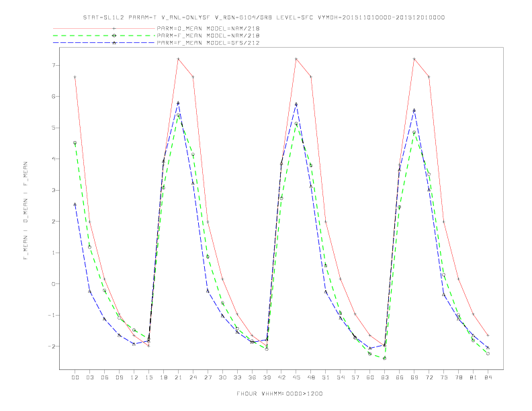Click green circle data point at hour 00

coord(75,143)
